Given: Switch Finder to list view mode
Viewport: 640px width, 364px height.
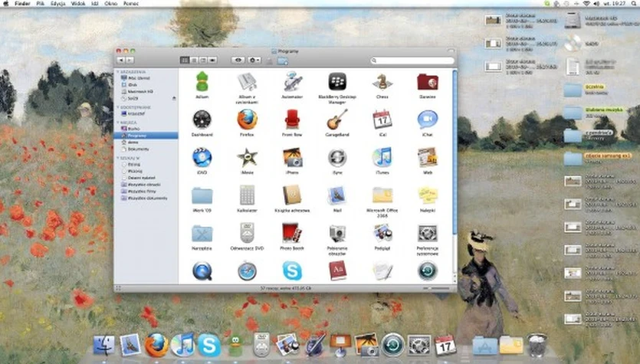Looking at the screenshot, I should (x=194, y=60).
